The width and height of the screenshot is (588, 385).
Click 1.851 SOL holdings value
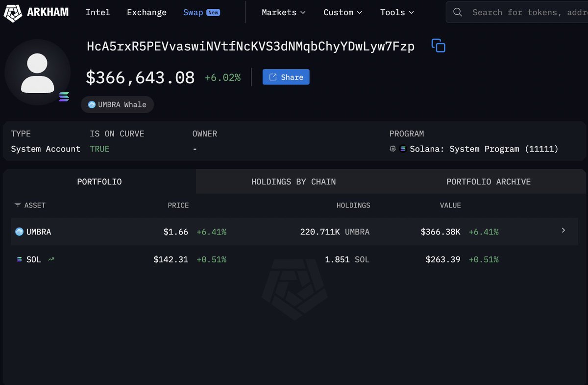pyautogui.click(x=347, y=259)
